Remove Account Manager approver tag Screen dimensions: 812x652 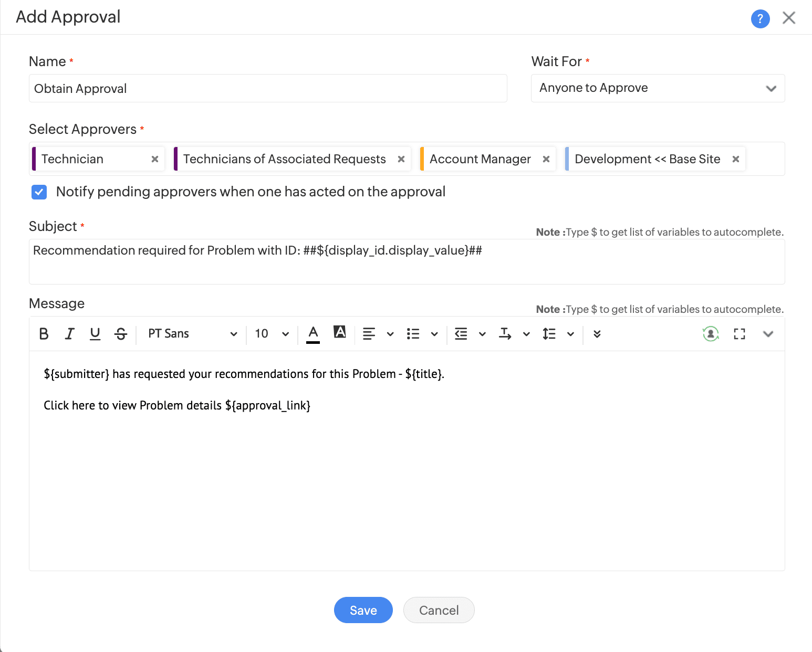pos(546,159)
